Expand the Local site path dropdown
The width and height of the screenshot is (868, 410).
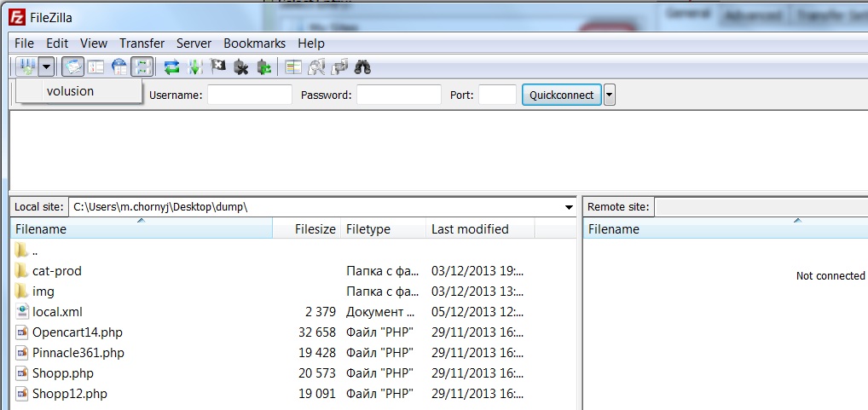point(569,207)
